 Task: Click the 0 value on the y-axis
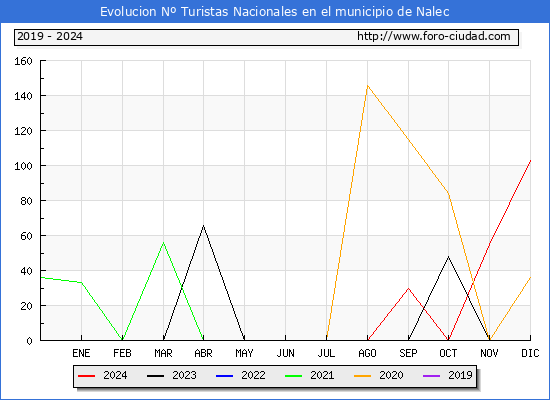29,341
